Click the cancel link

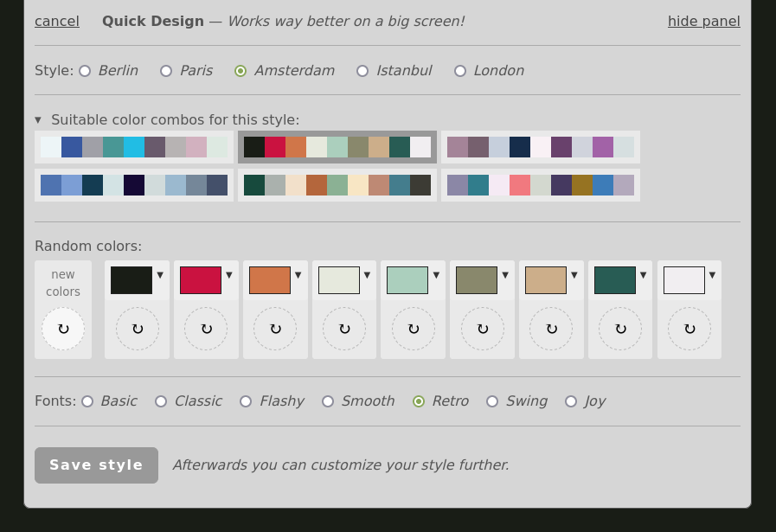coord(57,21)
